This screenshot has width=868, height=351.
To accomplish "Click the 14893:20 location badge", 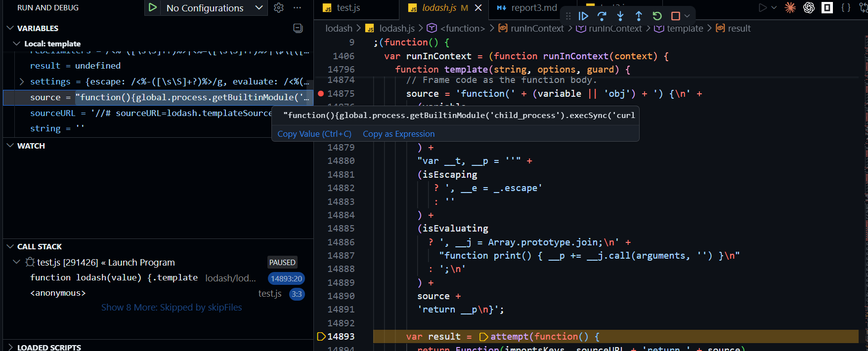I will [x=286, y=278].
